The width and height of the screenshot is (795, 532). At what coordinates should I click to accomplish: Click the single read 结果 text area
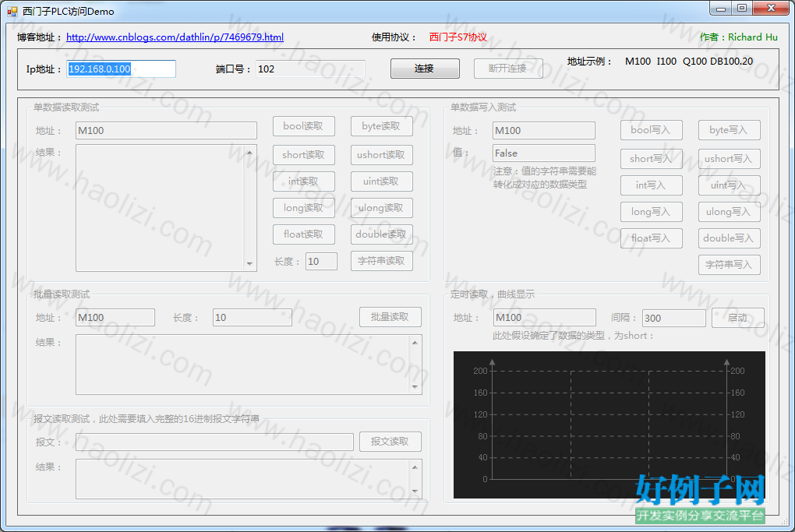coord(160,208)
